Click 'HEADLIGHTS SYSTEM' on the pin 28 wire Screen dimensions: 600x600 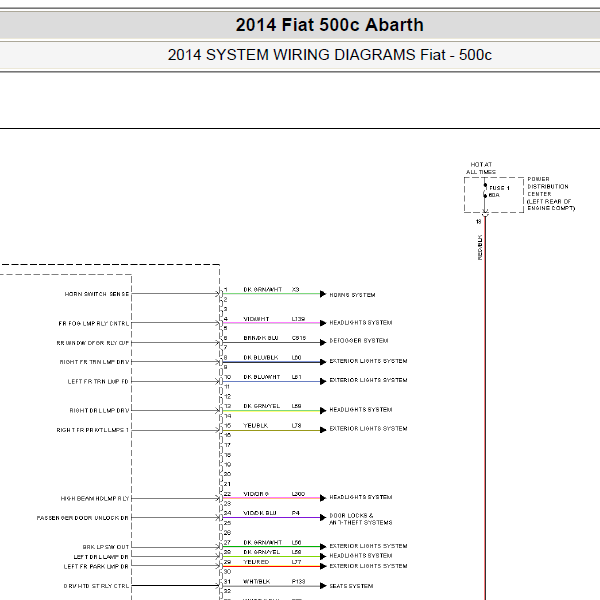tap(361, 556)
